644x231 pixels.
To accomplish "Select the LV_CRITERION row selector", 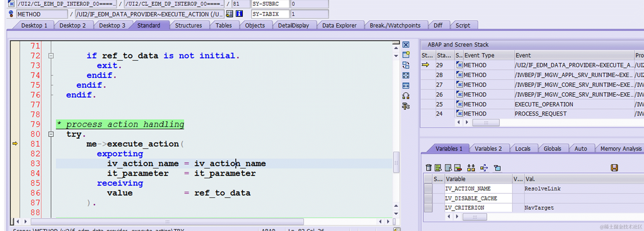I will pyautogui.click(x=428, y=208).
